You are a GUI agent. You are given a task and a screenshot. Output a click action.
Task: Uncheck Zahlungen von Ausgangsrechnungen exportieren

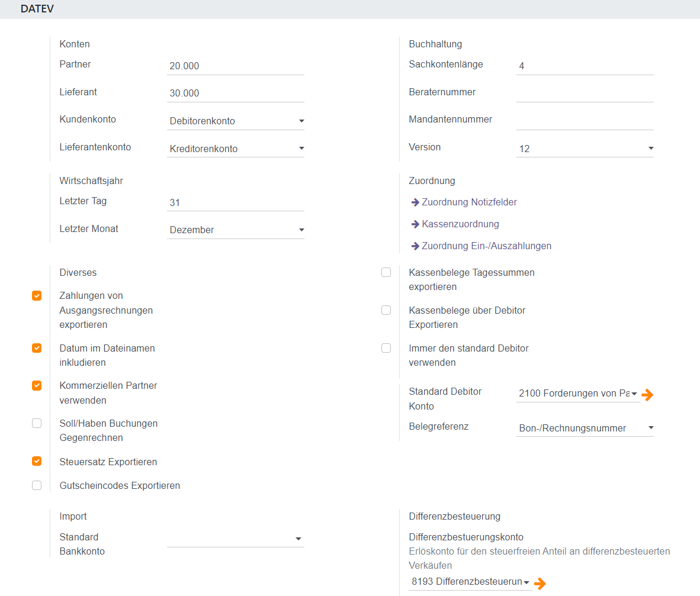[37, 296]
